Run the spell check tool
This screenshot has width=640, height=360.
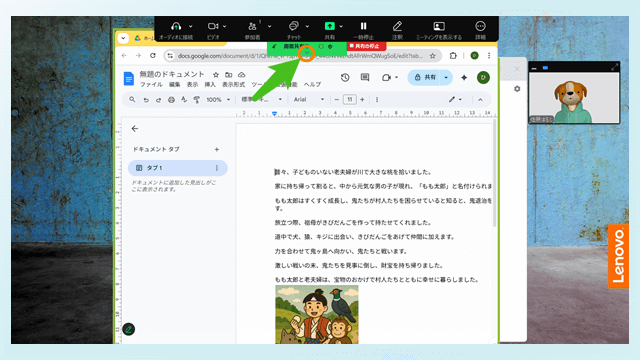pyautogui.click(x=184, y=100)
